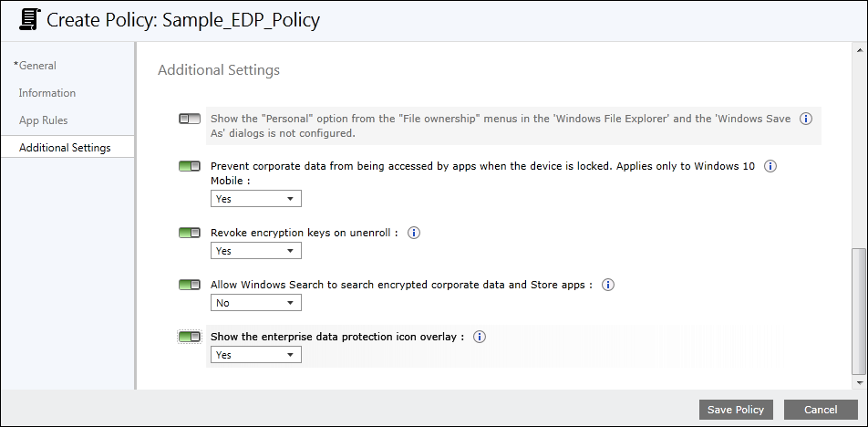Open dropdown under Prevent corporate data setting
The height and width of the screenshot is (427, 868).
coord(255,199)
